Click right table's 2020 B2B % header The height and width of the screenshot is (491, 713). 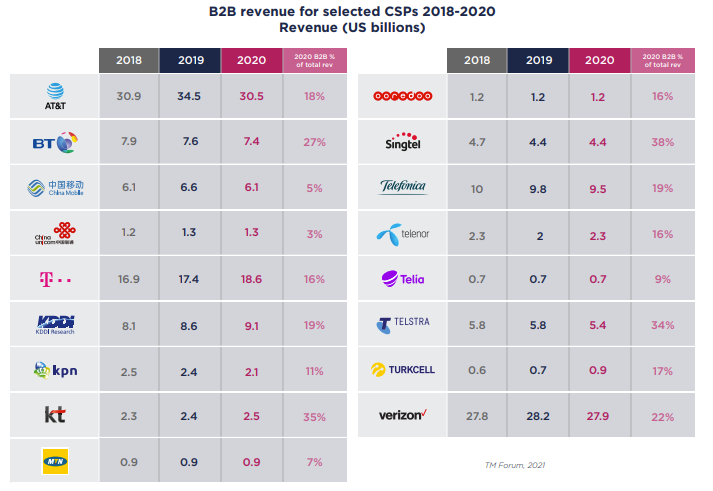pos(663,60)
